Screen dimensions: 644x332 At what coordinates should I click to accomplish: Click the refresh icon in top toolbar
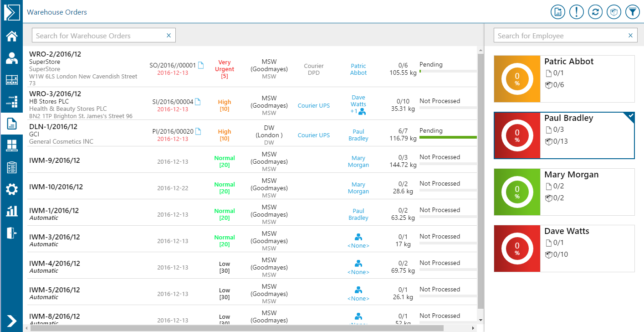pyautogui.click(x=595, y=12)
